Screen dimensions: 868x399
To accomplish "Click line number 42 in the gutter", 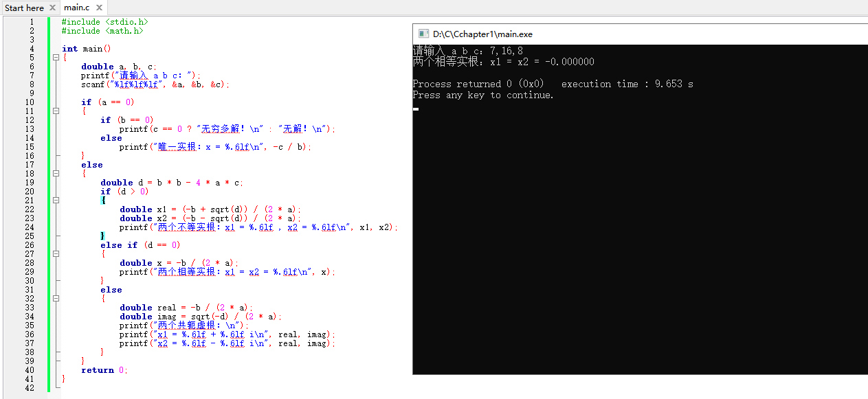I will coord(29,388).
